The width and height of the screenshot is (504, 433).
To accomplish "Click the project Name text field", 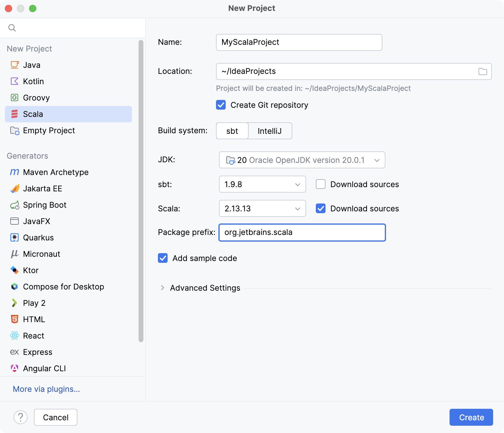I will (299, 42).
